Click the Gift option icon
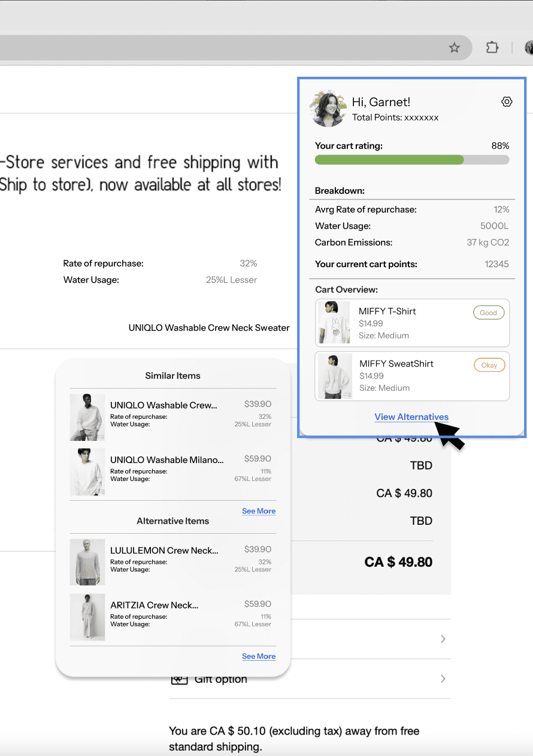The height and width of the screenshot is (756, 533). click(x=179, y=680)
